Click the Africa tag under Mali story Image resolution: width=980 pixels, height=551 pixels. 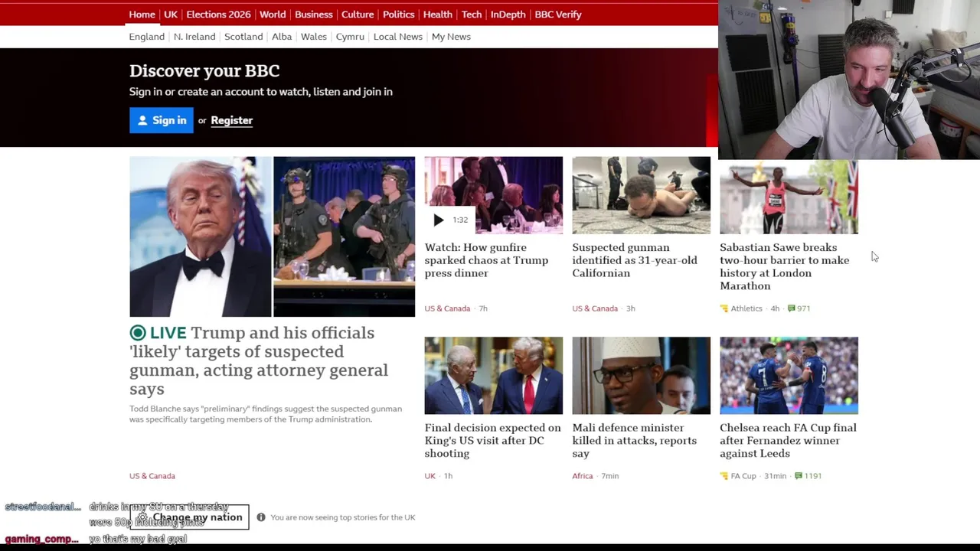(x=583, y=476)
